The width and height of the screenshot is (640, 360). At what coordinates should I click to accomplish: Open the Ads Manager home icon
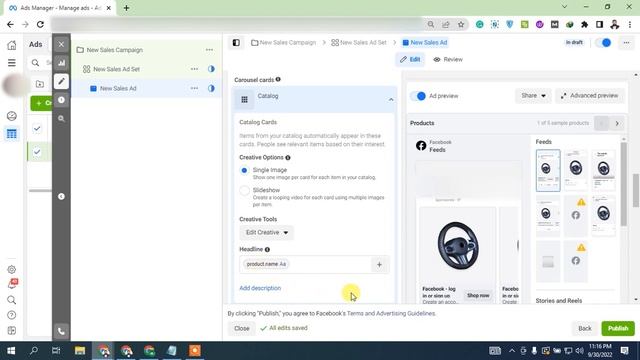(x=11, y=45)
